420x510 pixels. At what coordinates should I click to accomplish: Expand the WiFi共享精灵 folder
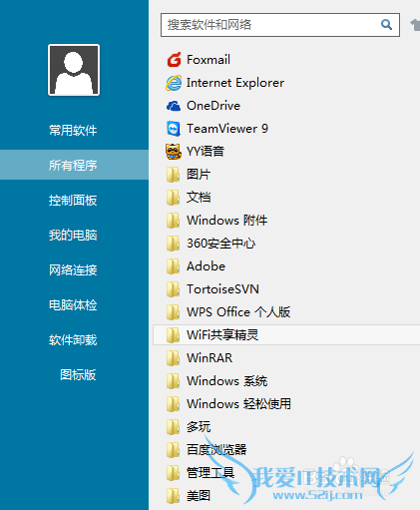point(222,335)
